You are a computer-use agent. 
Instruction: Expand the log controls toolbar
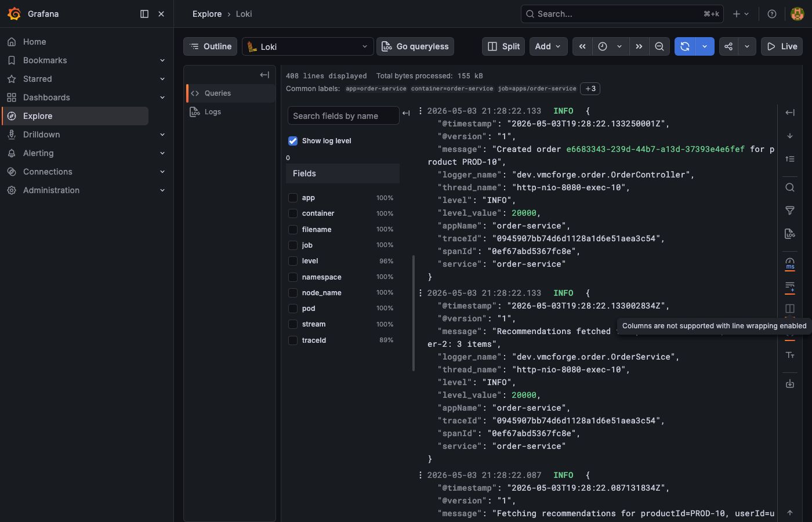pyautogui.click(x=790, y=113)
